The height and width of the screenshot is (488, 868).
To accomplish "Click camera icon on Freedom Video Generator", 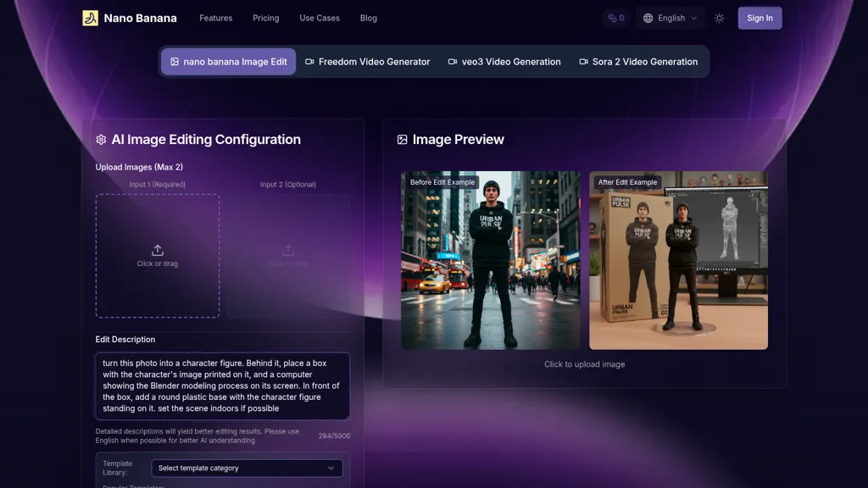I will point(309,61).
